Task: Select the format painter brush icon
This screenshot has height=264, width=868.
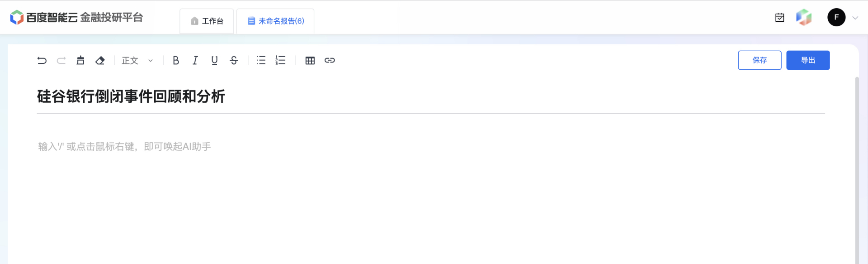Action: (80, 60)
